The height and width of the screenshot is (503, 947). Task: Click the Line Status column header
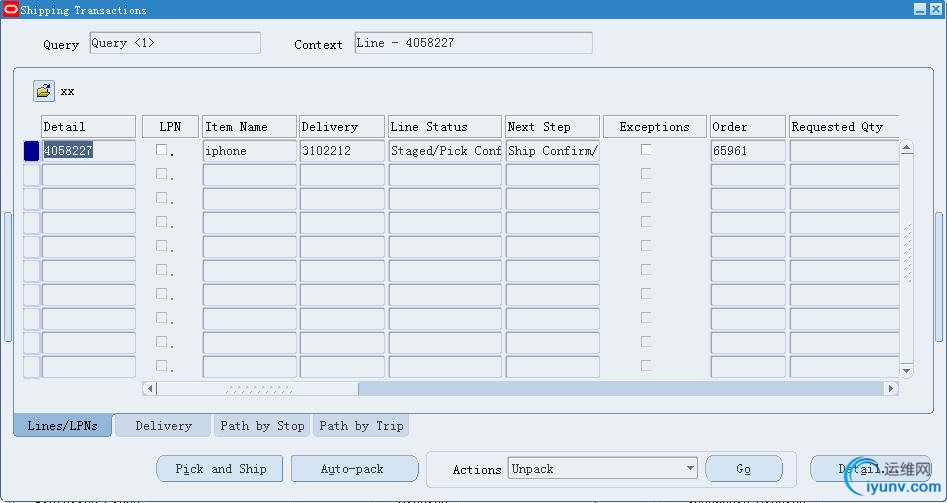445,127
